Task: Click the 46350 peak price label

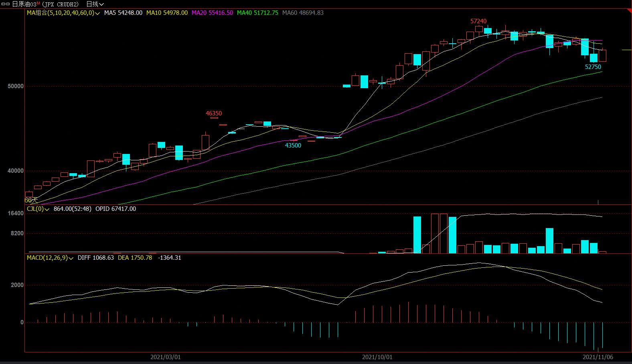Action: coord(214,113)
